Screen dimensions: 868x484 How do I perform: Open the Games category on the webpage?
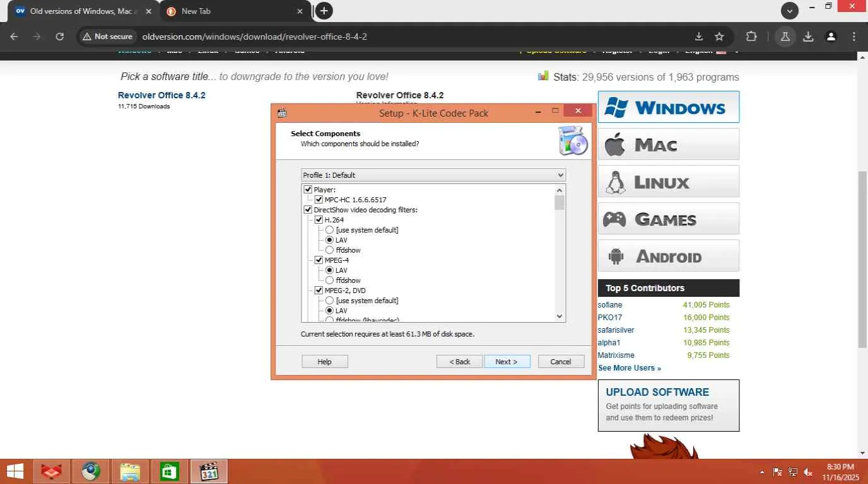pos(669,219)
